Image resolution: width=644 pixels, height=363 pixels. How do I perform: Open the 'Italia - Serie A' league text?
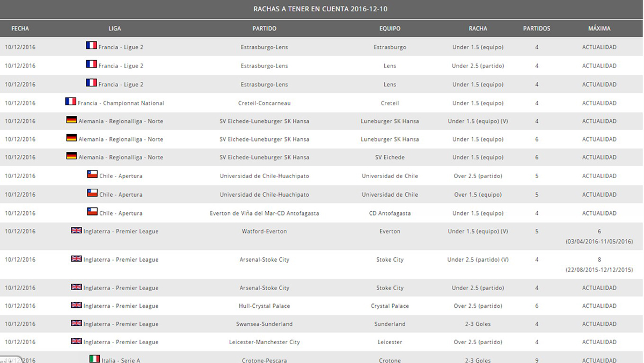121,360
